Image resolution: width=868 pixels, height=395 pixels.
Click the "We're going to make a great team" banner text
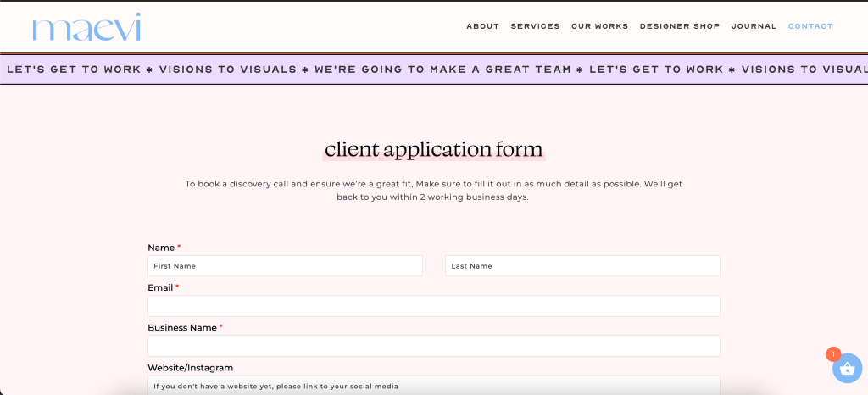point(443,70)
